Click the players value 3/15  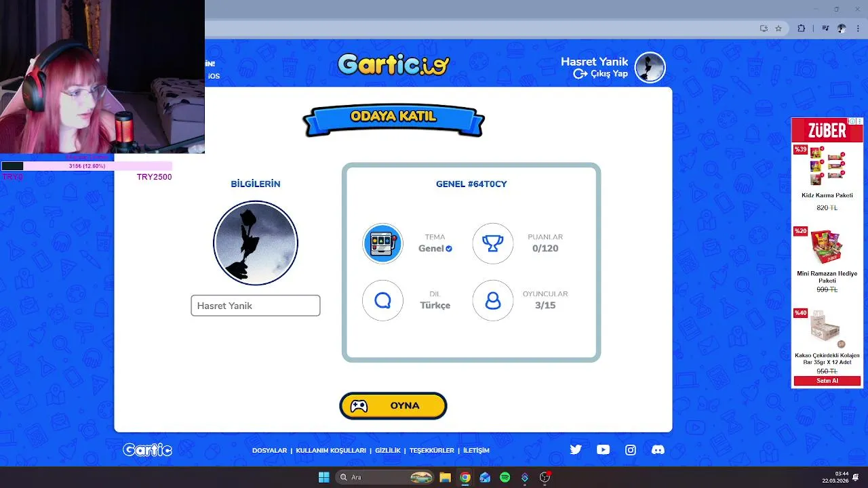545,306
